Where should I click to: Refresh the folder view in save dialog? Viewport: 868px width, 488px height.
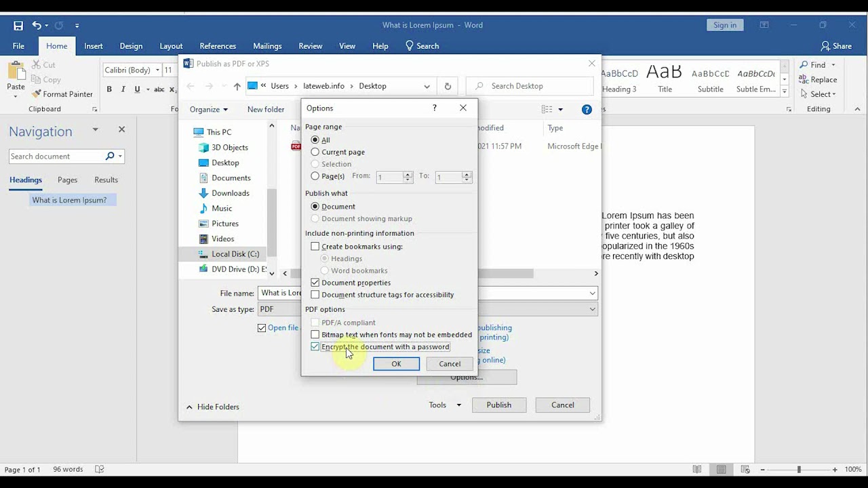tap(448, 86)
